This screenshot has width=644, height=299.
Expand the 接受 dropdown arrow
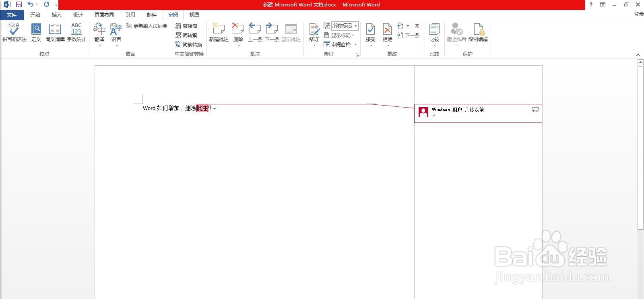click(371, 45)
